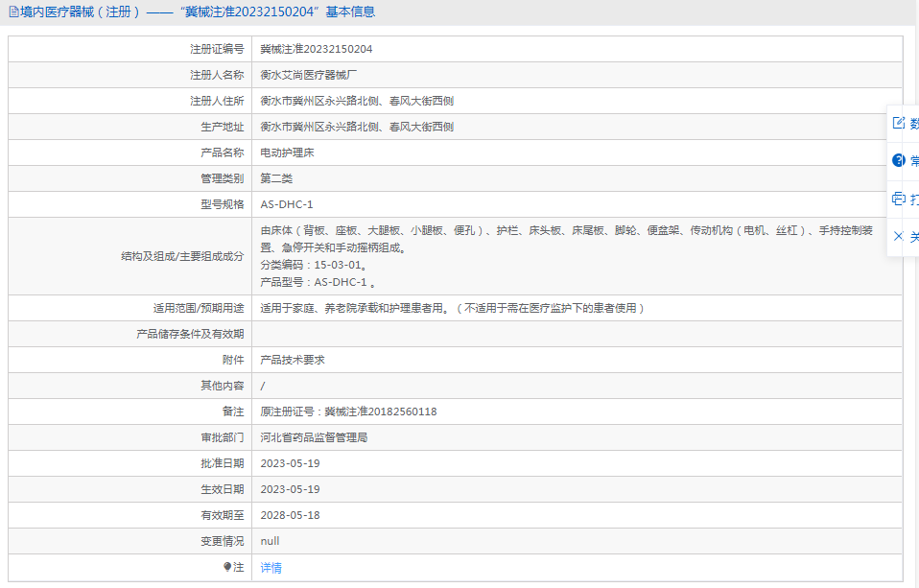Click the intended use text 适用于家庭、养老院承载和护理患者用
The width and height of the screenshot is (919, 588).
coord(453,308)
